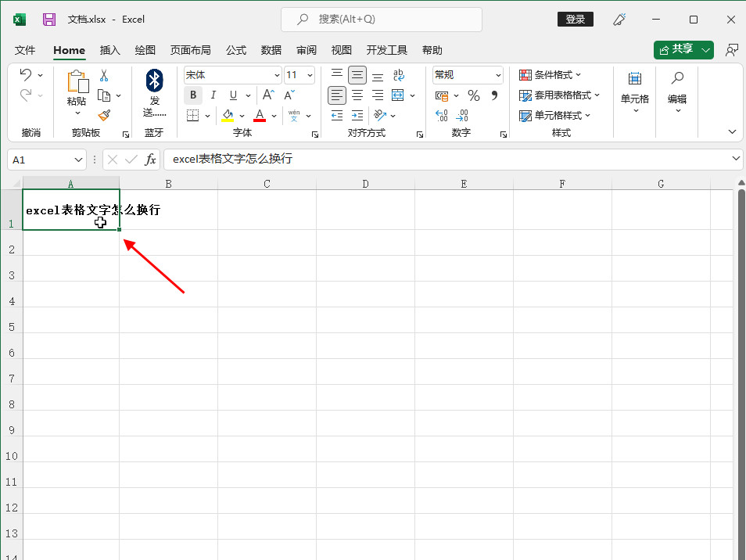Image resolution: width=746 pixels, height=560 pixels.
Task: Click the Wrap Text icon
Action: point(398,75)
